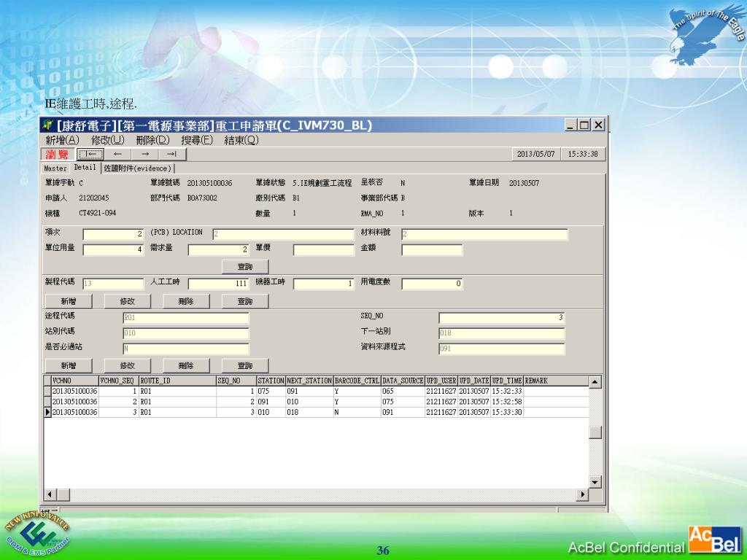Open the 刪除(D) menu
This screenshot has width=747, height=560.
point(152,140)
